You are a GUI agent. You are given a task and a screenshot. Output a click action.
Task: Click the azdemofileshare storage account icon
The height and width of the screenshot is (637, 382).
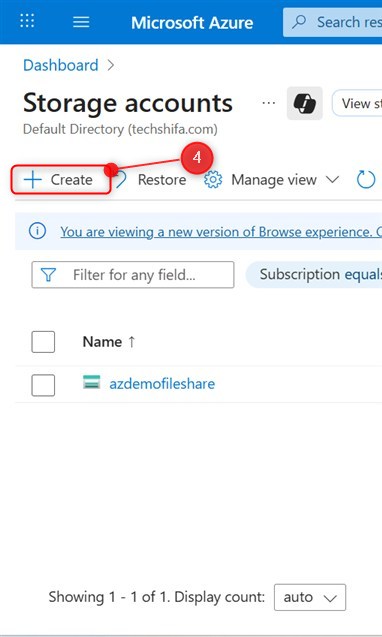pos(91,382)
